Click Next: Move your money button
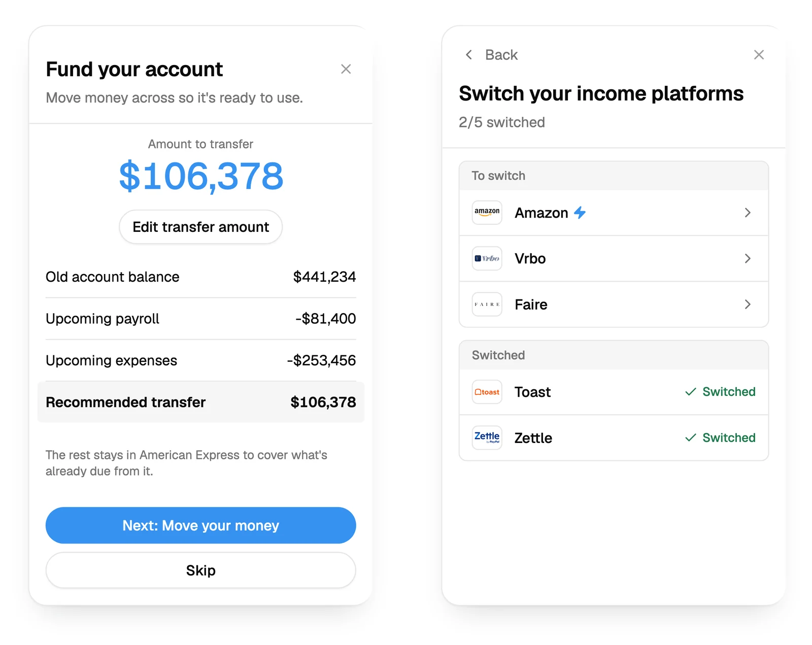 201,525
